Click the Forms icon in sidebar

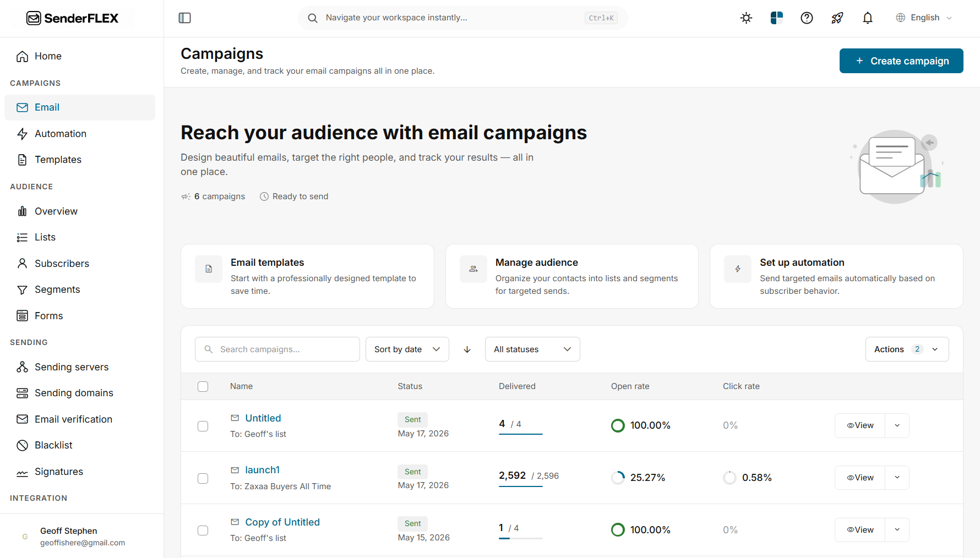[23, 316]
